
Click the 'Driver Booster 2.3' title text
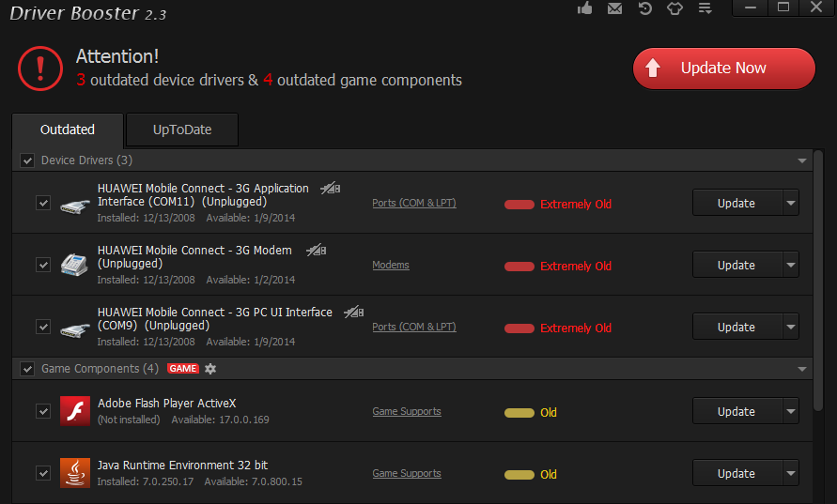click(x=88, y=13)
